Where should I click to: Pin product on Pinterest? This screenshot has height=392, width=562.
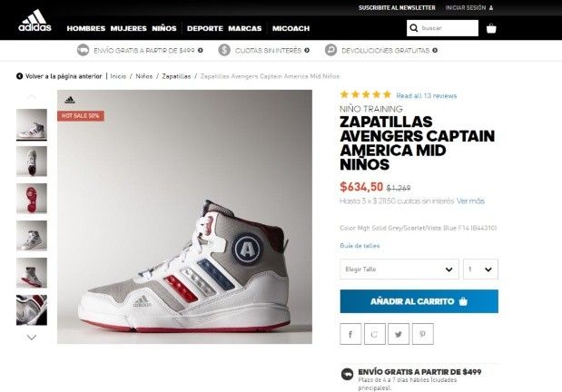tap(421, 333)
